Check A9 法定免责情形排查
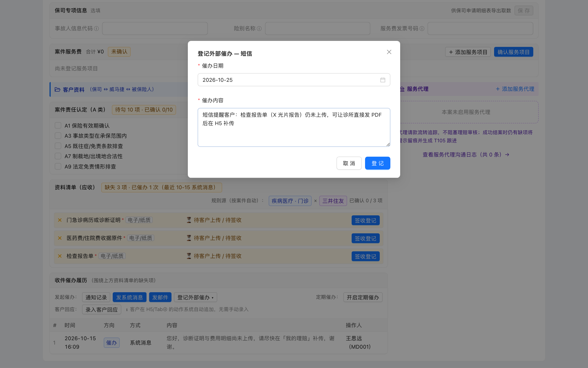This screenshot has height=368, width=588. coord(58,166)
